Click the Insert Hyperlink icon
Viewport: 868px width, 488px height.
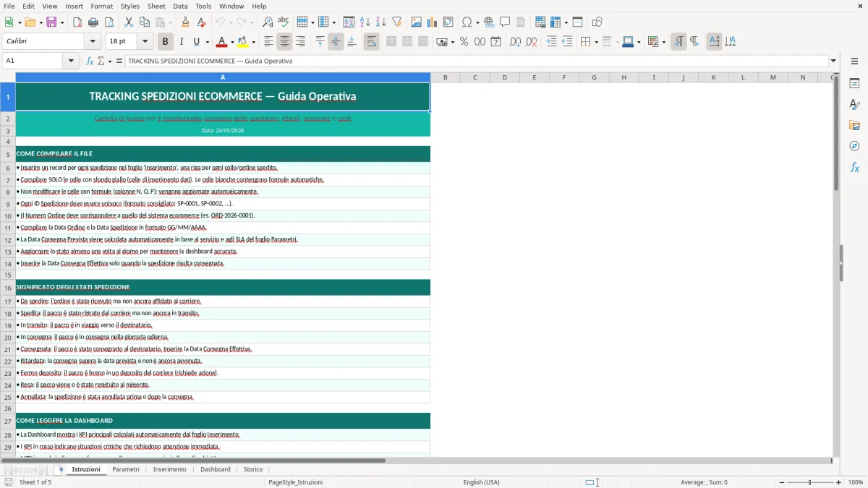coord(489,22)
